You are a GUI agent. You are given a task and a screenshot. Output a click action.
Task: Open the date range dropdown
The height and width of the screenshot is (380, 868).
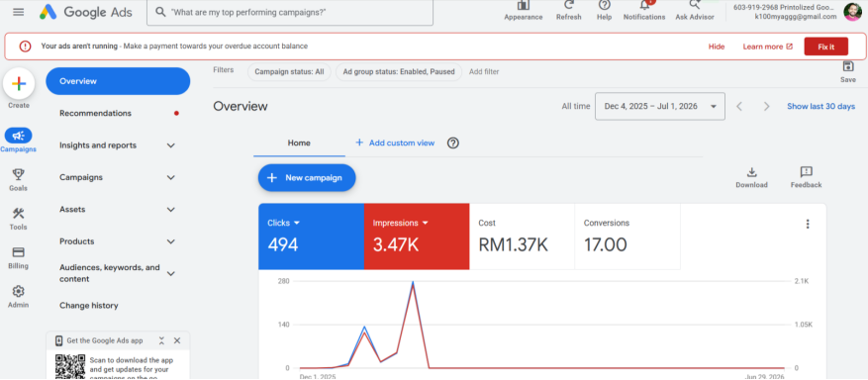click(660, 106)
